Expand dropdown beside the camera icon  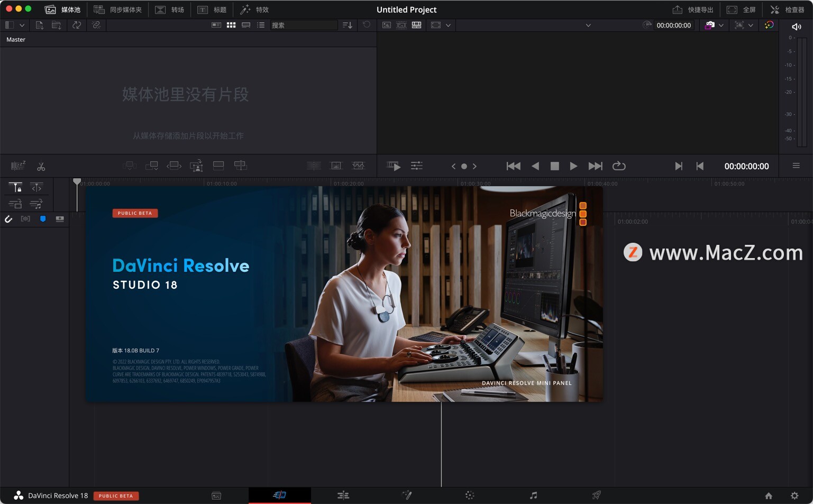pos(721,25)
